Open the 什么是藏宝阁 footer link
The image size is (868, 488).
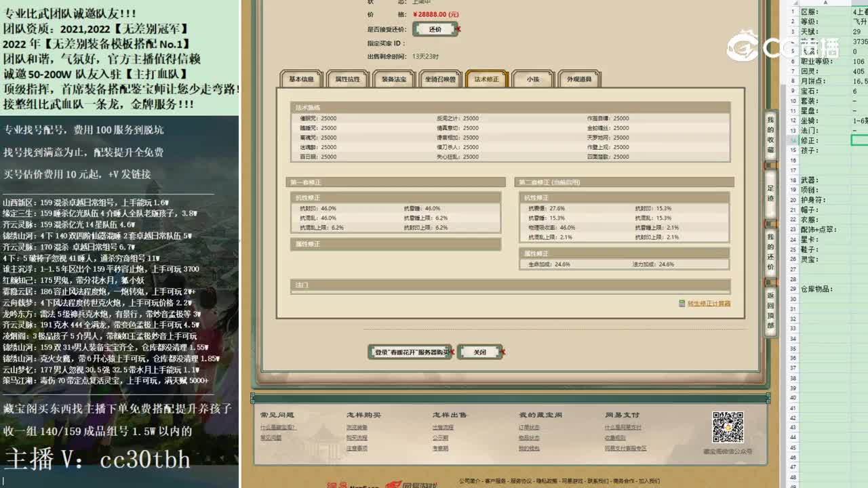coord(278,428)
